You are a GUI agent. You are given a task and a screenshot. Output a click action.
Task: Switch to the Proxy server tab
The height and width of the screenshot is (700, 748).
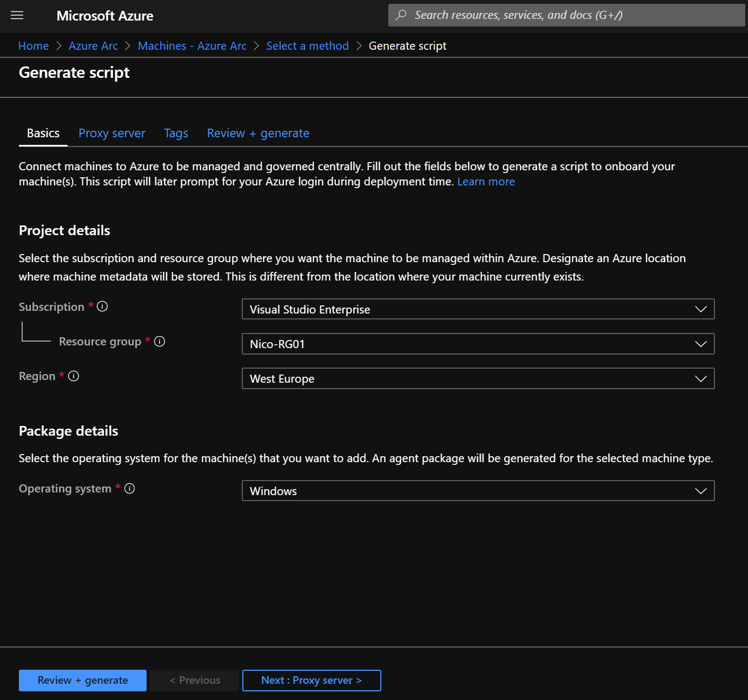pyautogui.click(x=112, y=133)
